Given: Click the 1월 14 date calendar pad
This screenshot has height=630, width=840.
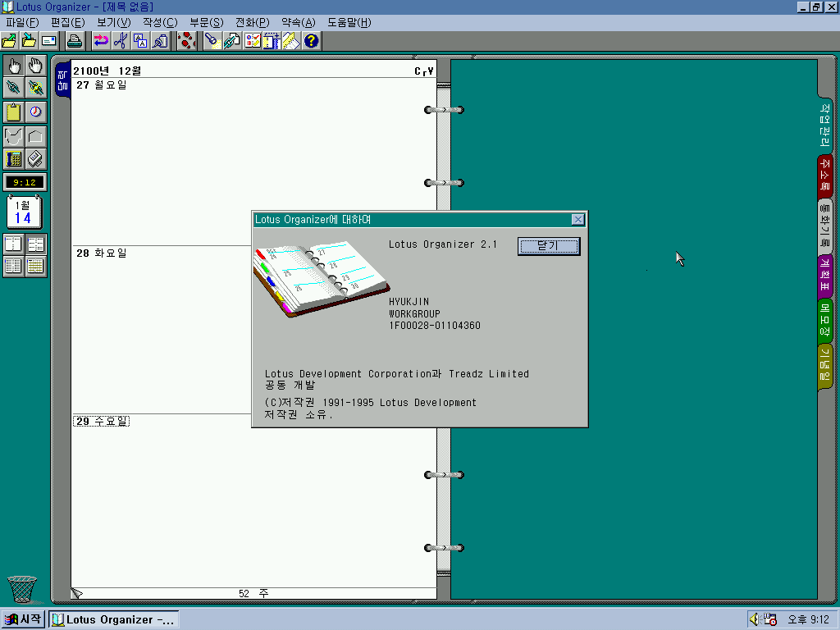Looking at the screenshot, I should tap(24, 212).
